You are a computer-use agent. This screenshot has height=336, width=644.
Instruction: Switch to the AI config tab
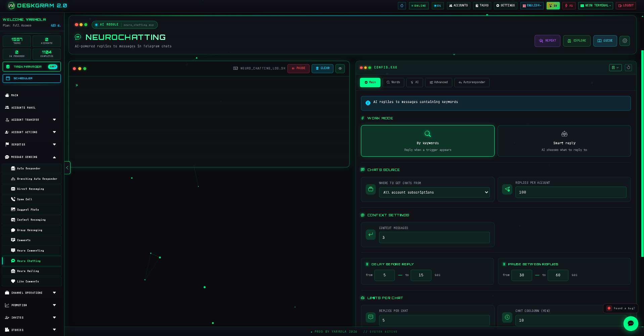click(x=415, y=82)
